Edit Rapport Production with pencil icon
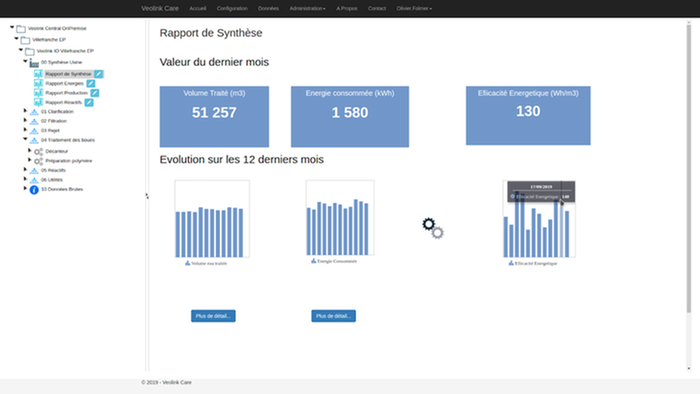 [x=95, y=93]
